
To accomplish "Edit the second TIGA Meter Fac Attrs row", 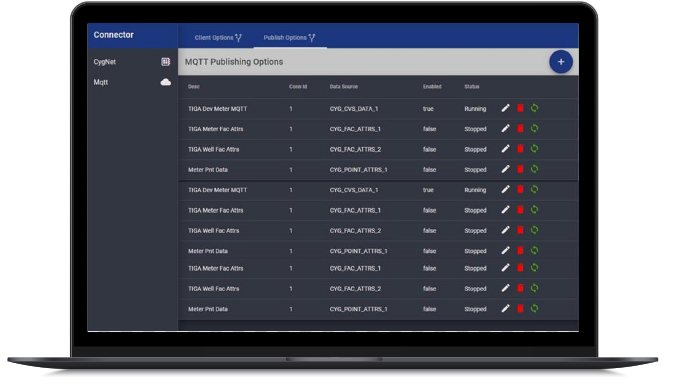I will click(505, 210).
